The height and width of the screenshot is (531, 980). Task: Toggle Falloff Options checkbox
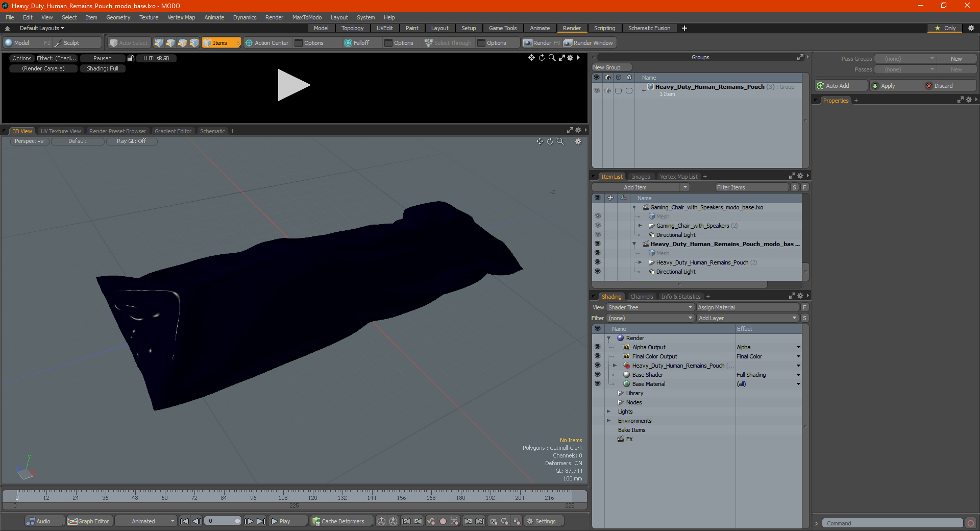[388, 43]
